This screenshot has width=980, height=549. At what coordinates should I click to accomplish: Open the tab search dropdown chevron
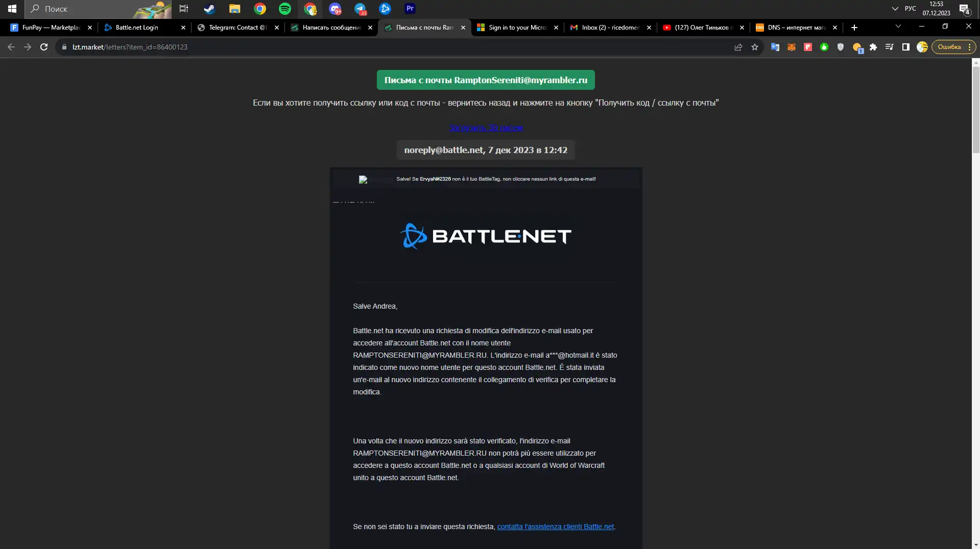tap(898, 26)
